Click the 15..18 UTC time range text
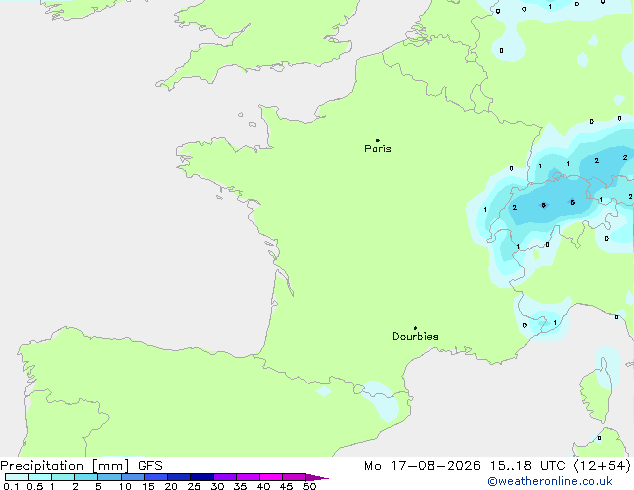634x490 pixels. 528,466
